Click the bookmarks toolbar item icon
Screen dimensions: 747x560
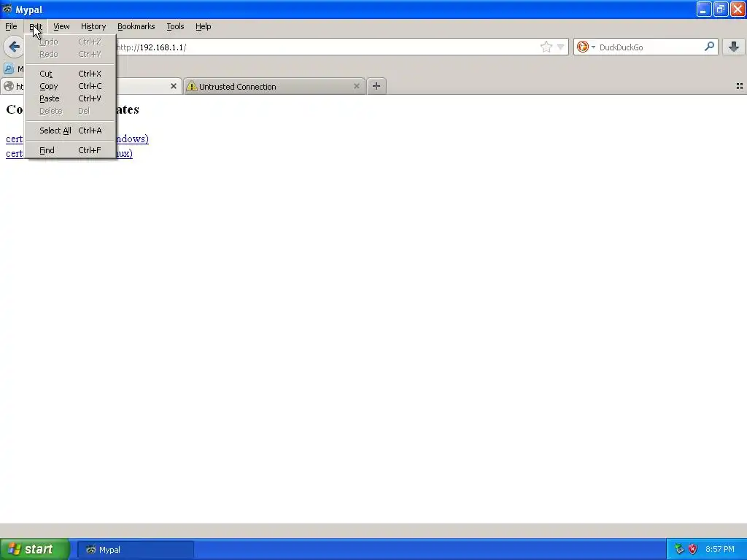(8, 69)
